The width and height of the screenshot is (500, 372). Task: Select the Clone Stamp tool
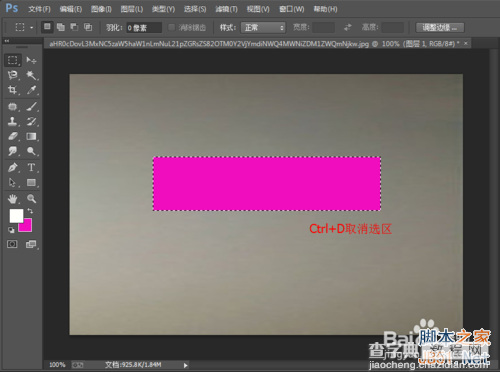pos(13,121)
